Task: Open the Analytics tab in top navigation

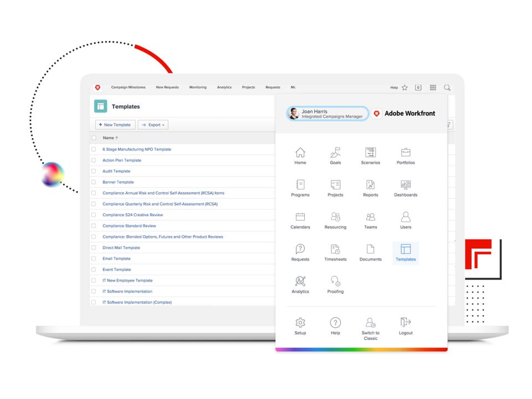Action: click(224, 87)
